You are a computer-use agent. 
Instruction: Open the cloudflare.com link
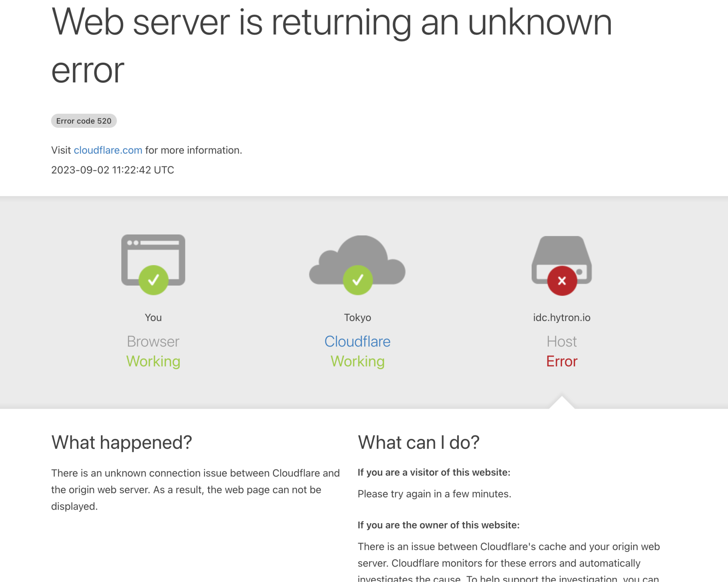tap(108, 150)
